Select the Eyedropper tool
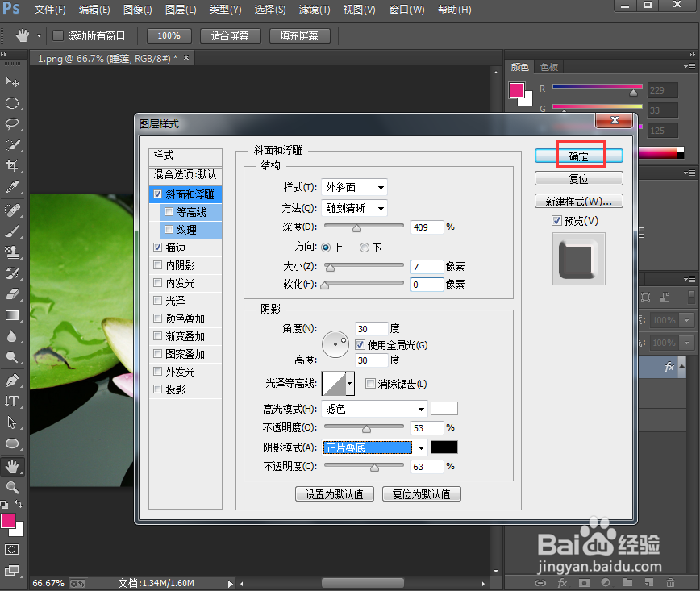 [12, 187]
